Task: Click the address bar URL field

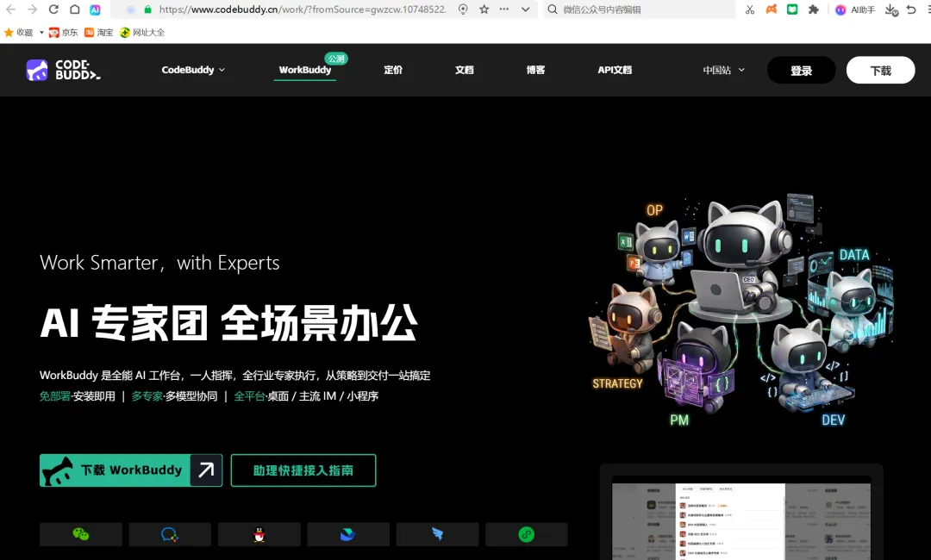Action: [303, 9]
